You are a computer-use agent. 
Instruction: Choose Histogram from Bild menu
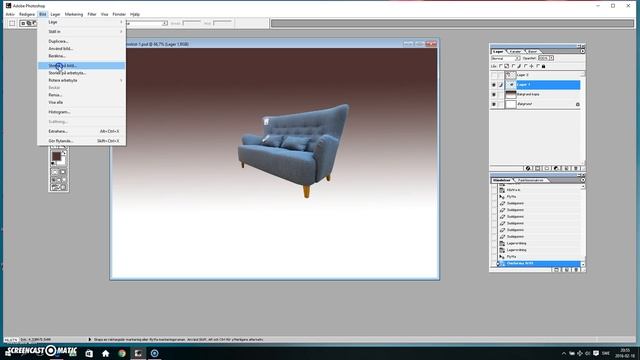pyautogui.click(x=81, y=112)
